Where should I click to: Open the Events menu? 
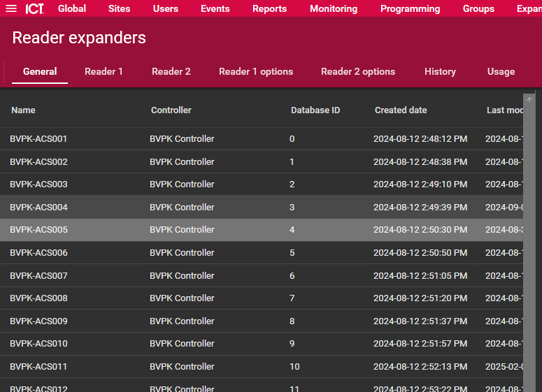pyautogui.click(x=215, y=8)
